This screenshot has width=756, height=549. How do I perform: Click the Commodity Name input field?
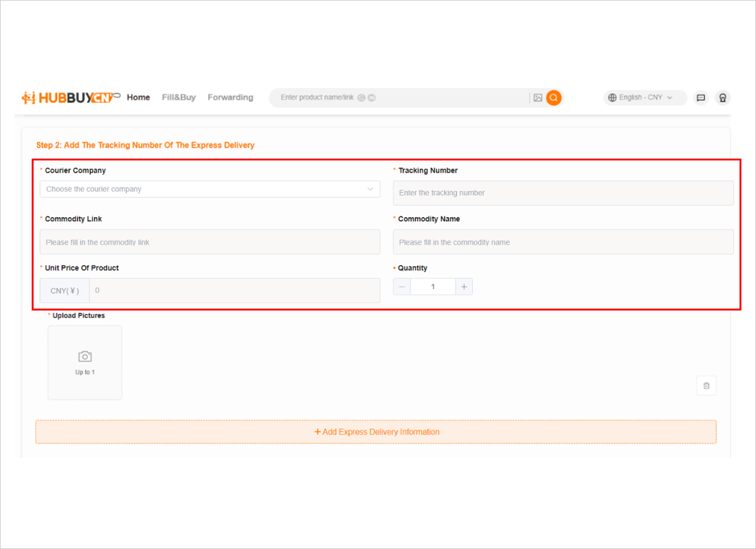[563, 242]
